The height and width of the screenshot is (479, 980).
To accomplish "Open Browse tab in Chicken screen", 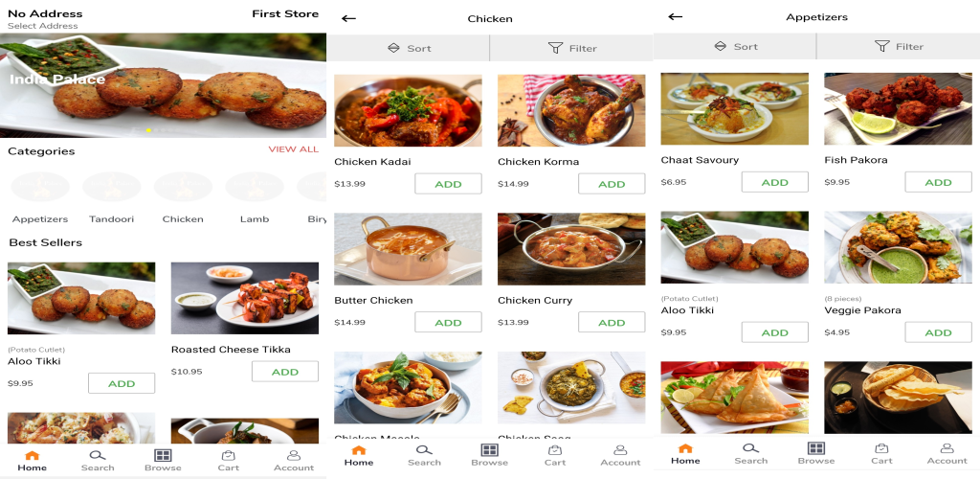I will pos(489,455).
